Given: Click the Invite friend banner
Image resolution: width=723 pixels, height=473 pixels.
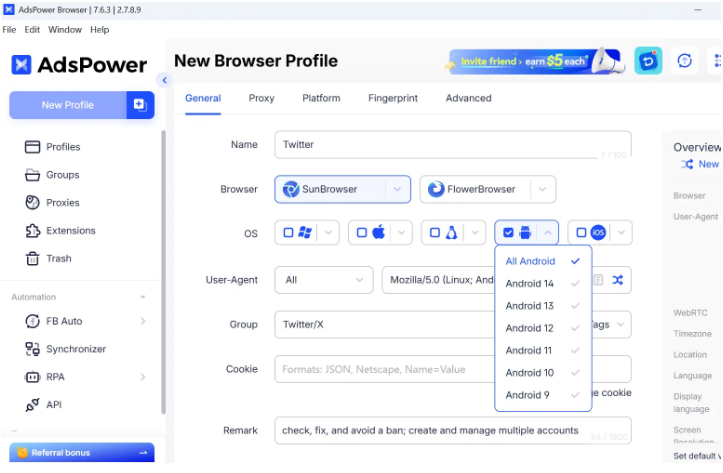Looking at the screenshot, I should click(x=534, y=61).
